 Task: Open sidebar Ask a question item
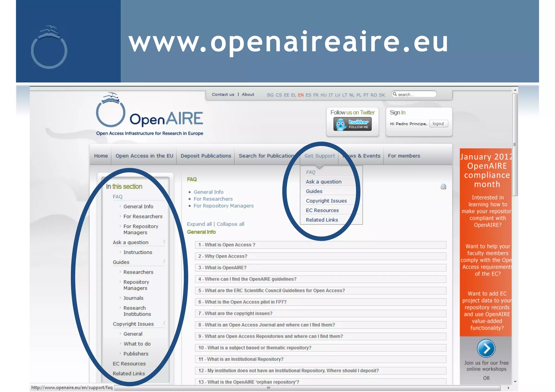click(131, 243)
